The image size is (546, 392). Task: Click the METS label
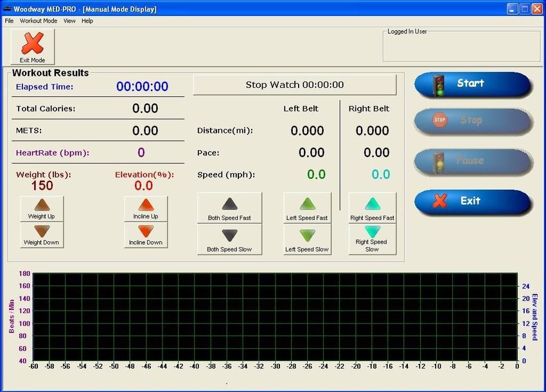click(28, 131)
